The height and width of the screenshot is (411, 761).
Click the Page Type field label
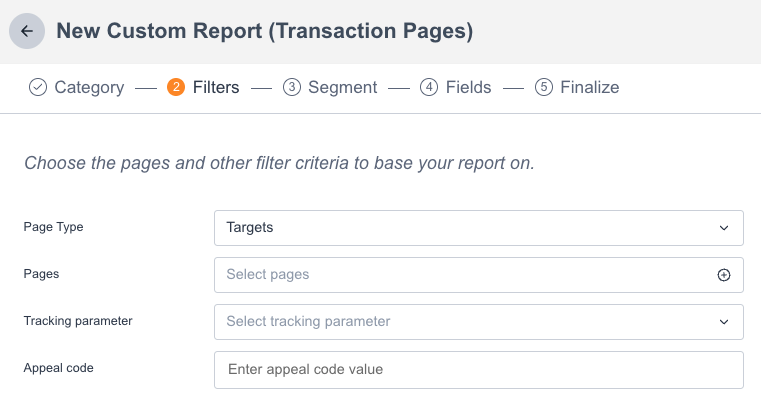click(53, 227)
